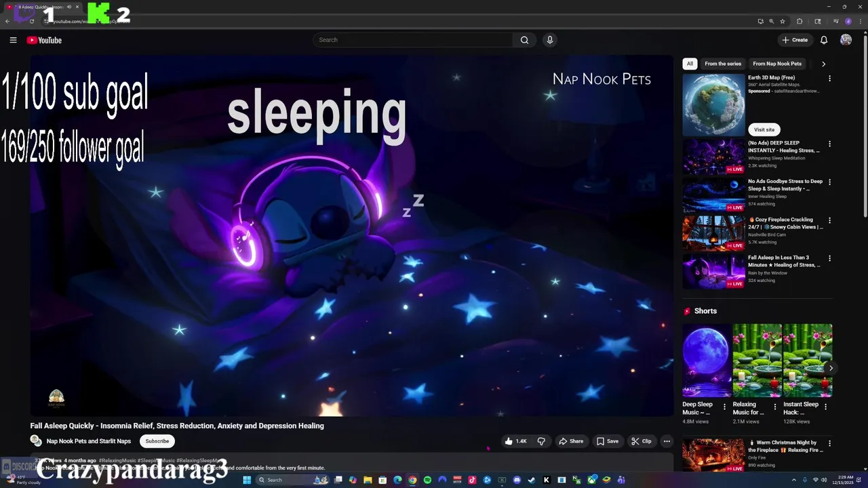Like the video with thumbs up
The width and height of the screenshot is (868, 488).
tap(515, 441)
